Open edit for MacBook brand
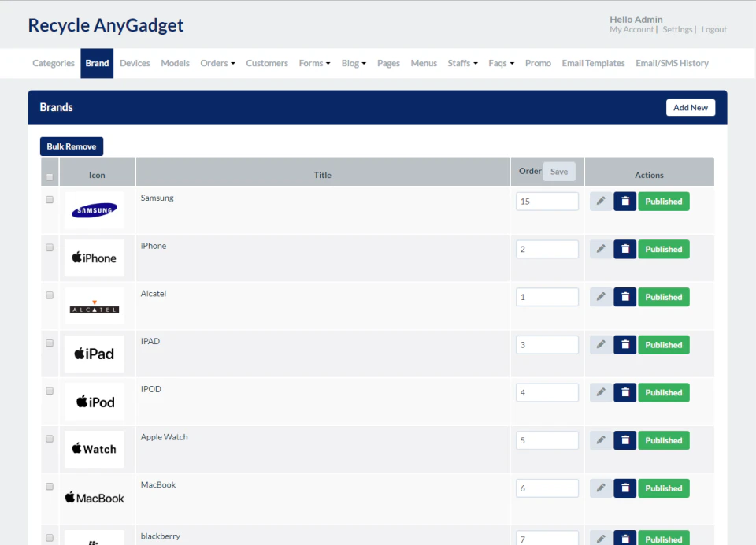This screenshot has width=756, height=545. tap(601, 488)
